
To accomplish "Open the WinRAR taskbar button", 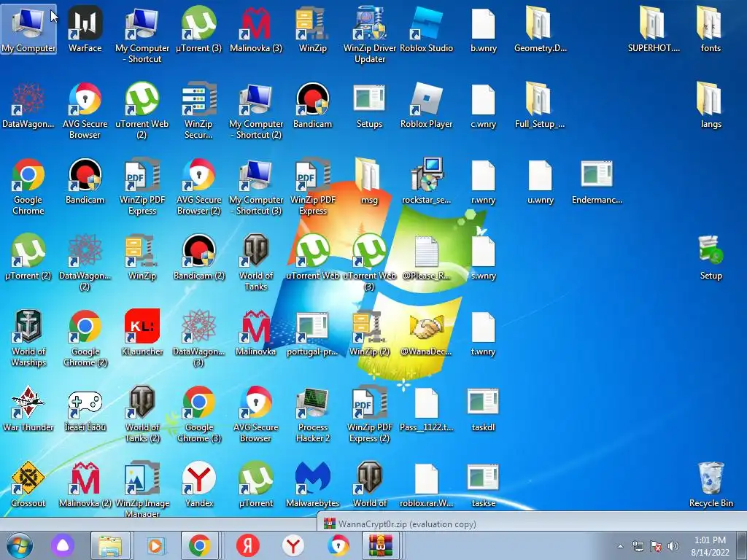I will pyautogui.click(x=380, y=545).
